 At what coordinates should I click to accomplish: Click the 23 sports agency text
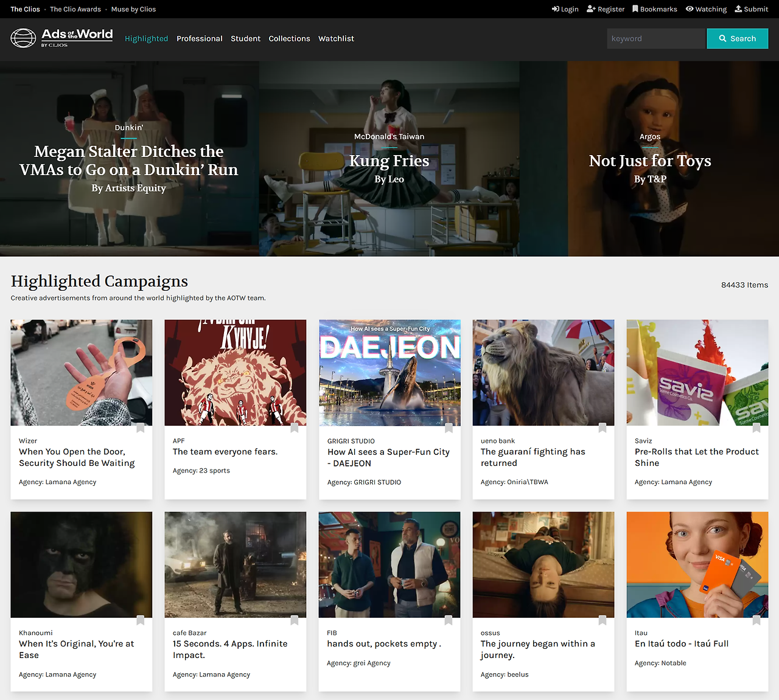pos(214,471)
